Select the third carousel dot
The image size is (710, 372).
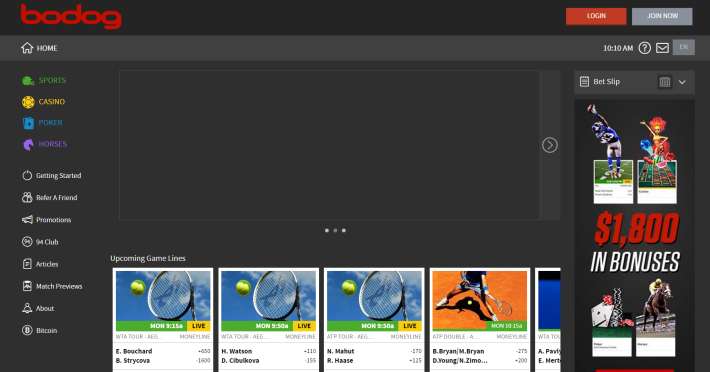click(344, 230)
